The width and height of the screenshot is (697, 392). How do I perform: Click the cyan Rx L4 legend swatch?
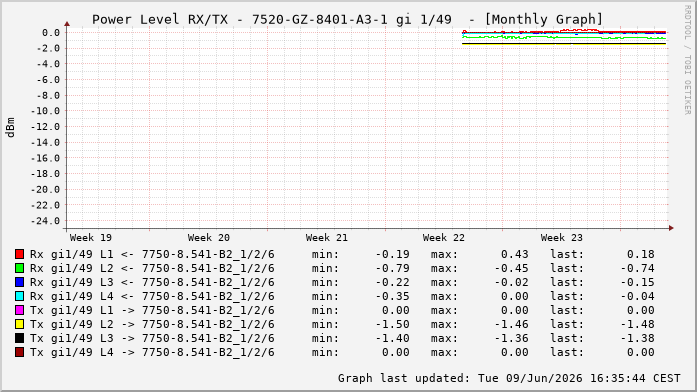click(x=19, y=296)
